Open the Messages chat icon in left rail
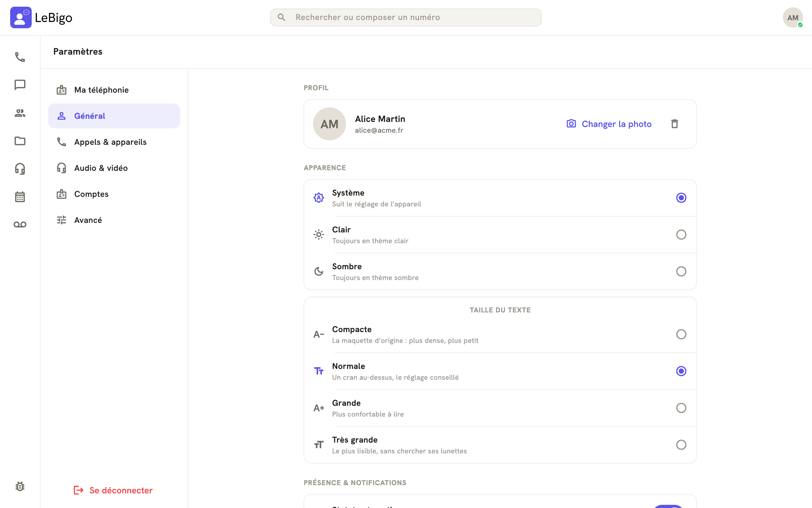 (x=20, y=85)
